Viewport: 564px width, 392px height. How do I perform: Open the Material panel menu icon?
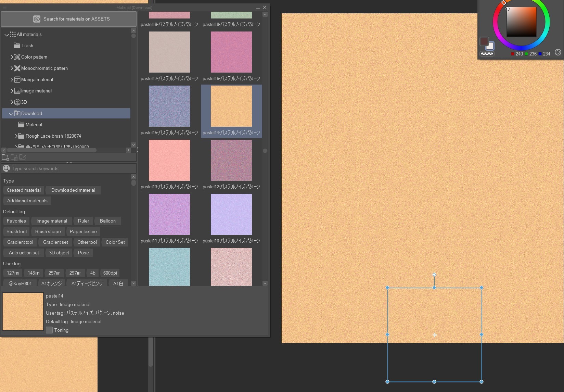(x=4, y=7)
